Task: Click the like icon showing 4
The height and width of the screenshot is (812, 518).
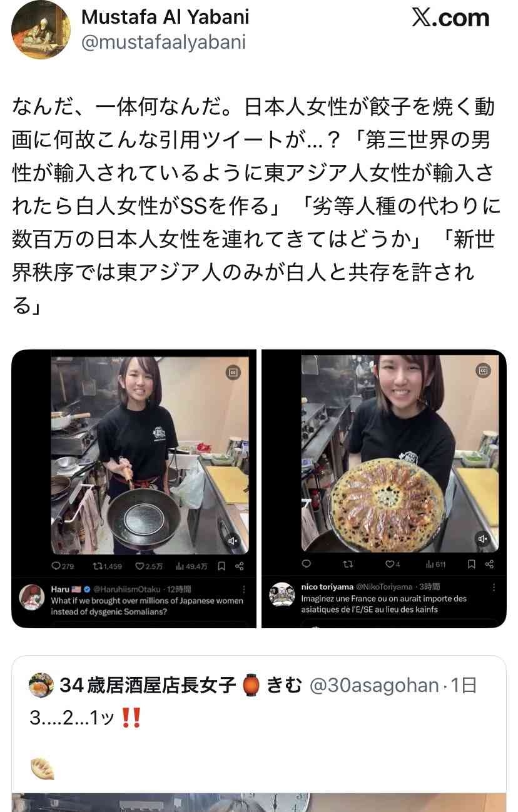Action: point(393,564)
